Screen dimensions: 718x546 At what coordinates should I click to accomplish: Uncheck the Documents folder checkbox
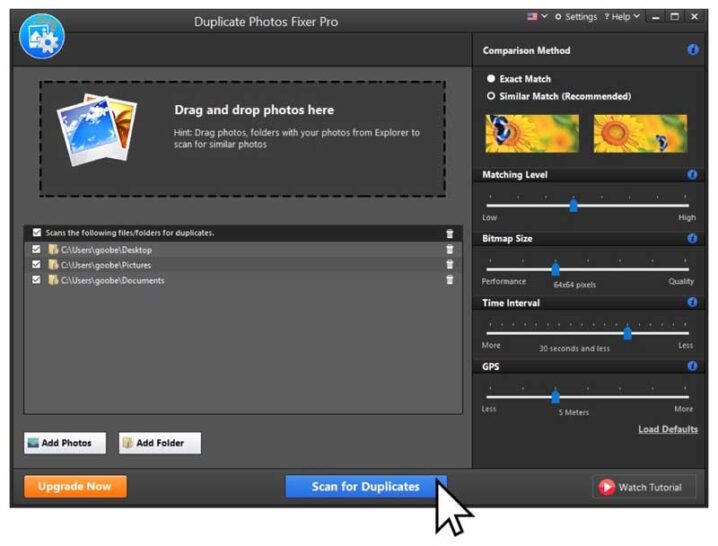click(x=36, y=280)
